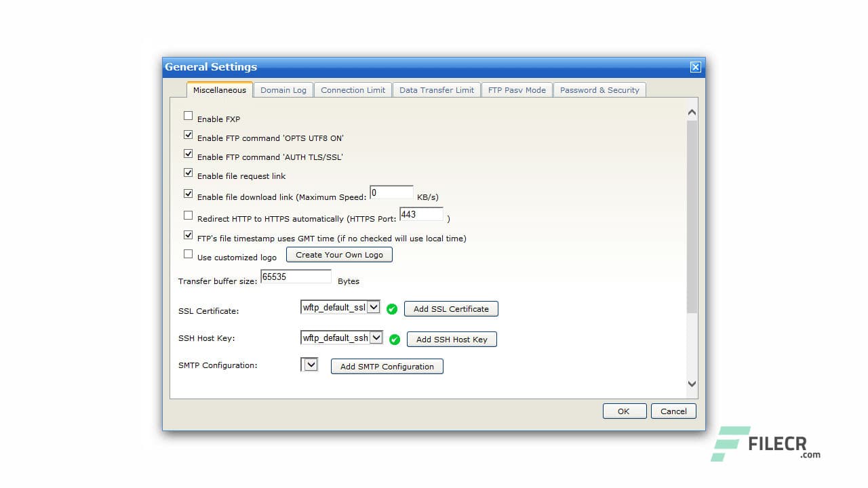Click the Add SSL Certificate button
This screenshot has width=868, height=488.
click(451, 308)
